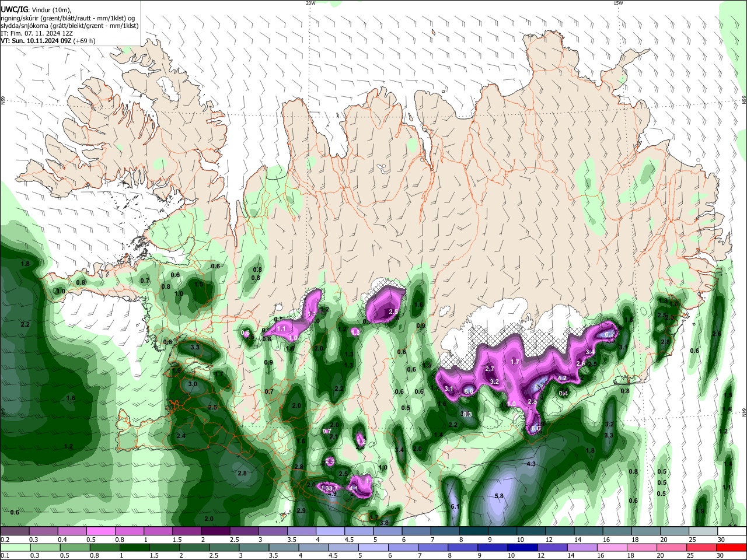Click the '5.8' precipitation value
747x560 pixels.
(499, 496)
